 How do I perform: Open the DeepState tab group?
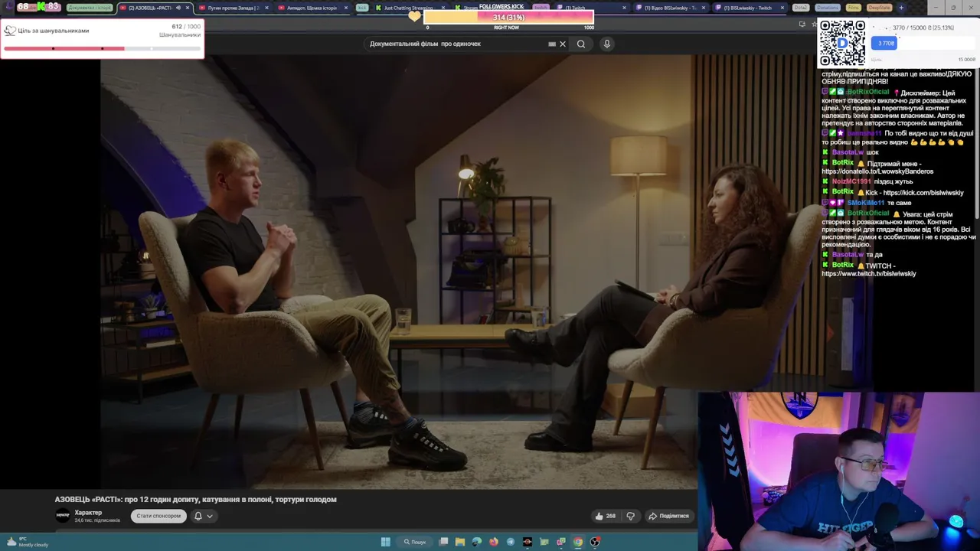pyautogui.click(x=880, y=8)
